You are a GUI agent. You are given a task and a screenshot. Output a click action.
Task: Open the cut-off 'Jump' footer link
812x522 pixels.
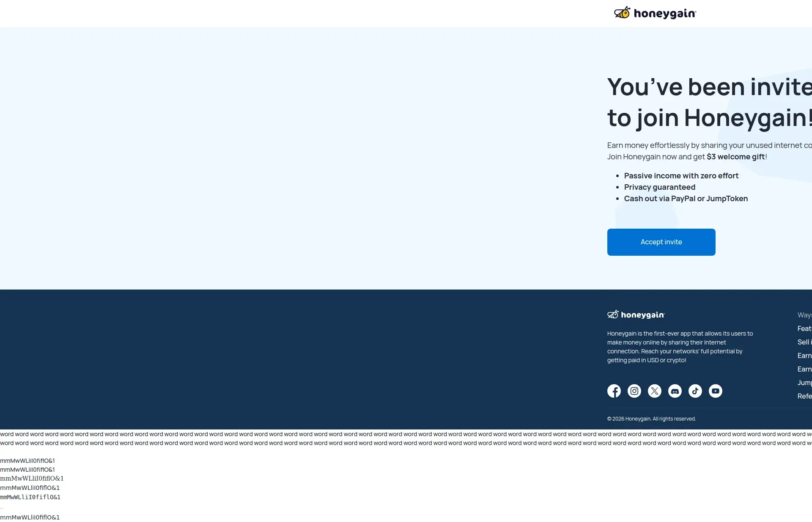point(804,383)
